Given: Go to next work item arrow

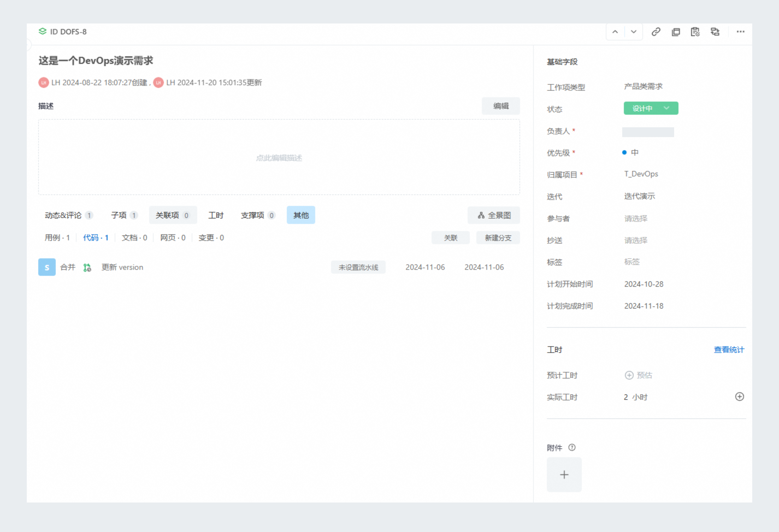Looking at the screenshot, I should 633,32.
